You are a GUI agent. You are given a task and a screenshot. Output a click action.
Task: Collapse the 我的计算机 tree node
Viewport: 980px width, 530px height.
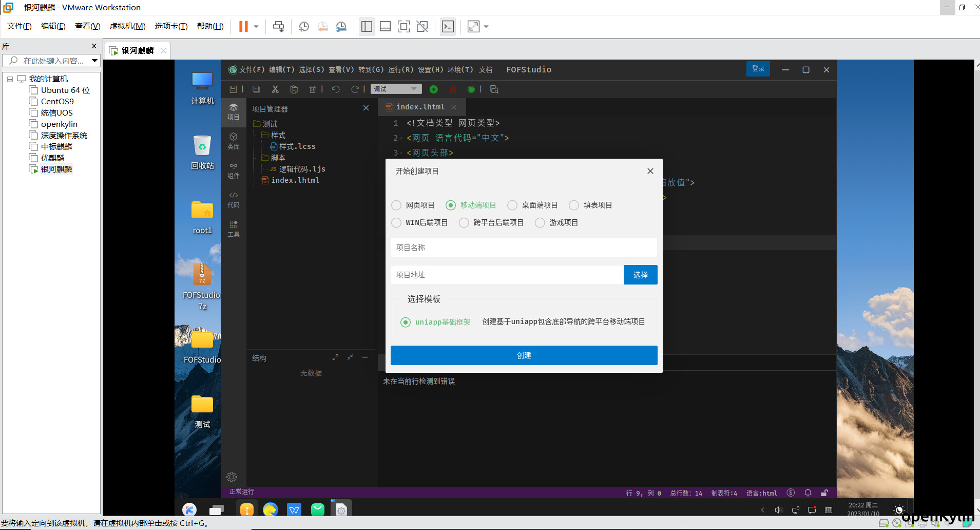pos(10,79)
